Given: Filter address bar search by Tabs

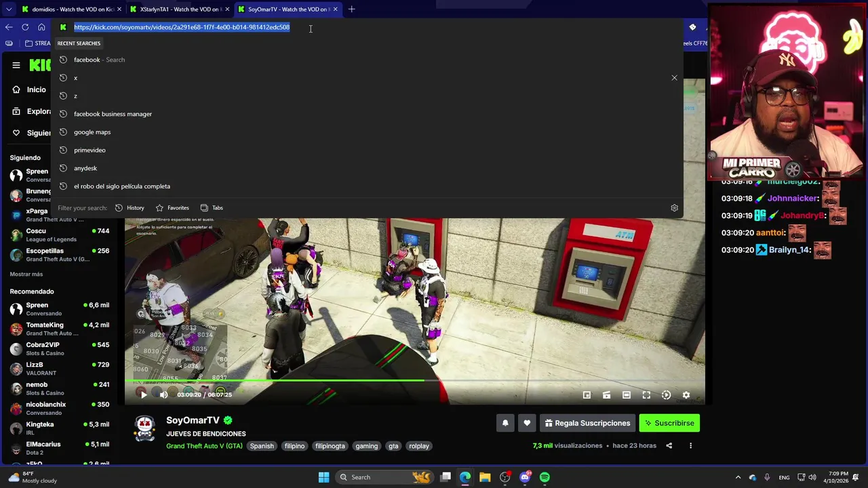Looking at the screenshot, I should point(212,208).
